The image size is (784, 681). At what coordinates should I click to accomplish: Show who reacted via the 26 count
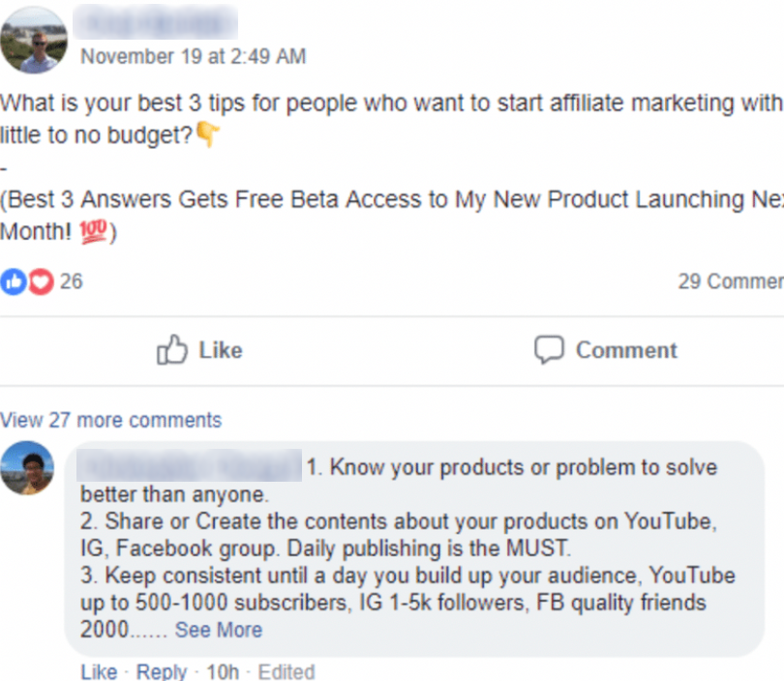71,281
